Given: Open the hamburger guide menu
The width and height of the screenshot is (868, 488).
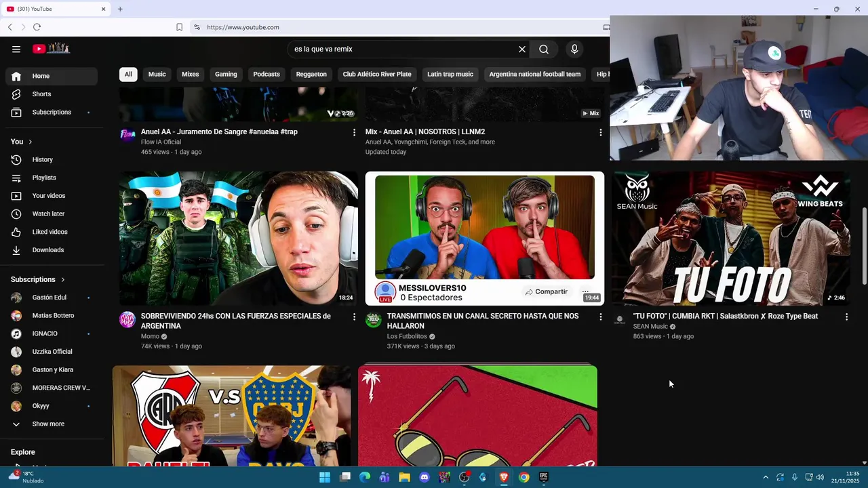Looking at the screenshot, I should pos(16,49).
